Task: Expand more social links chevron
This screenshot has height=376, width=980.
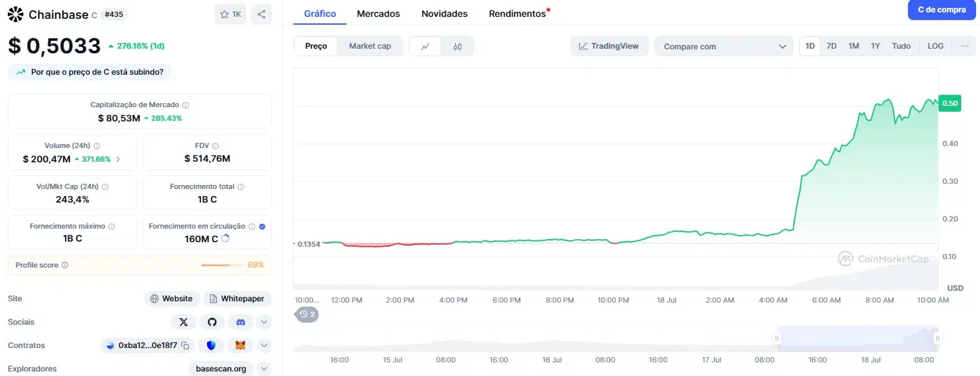Action: click(x=264, y=322)
